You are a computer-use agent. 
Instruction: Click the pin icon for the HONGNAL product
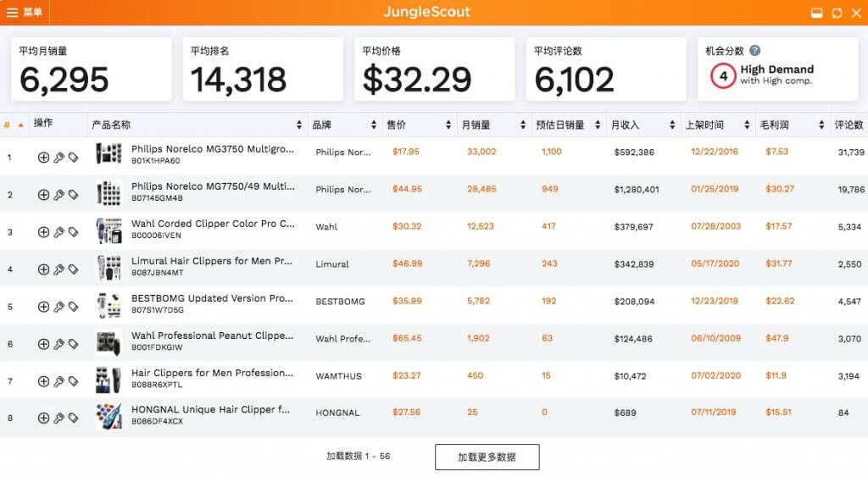(x=58, y=418)
